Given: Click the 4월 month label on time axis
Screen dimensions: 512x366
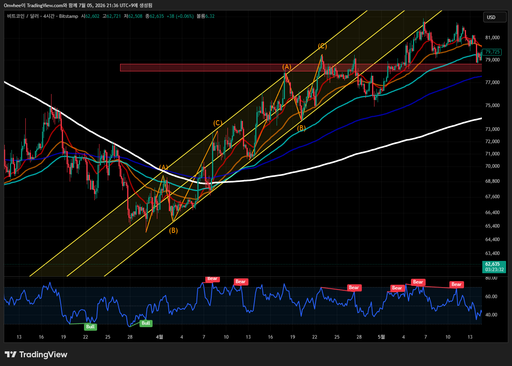Looking at the screenshot, I should coord(160,337).
